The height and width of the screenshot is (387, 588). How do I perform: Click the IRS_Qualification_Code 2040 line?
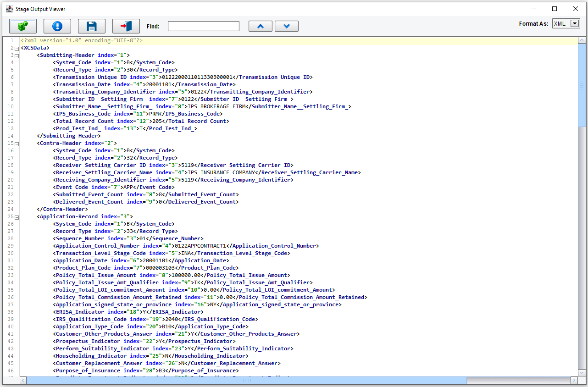coord(155,319)
